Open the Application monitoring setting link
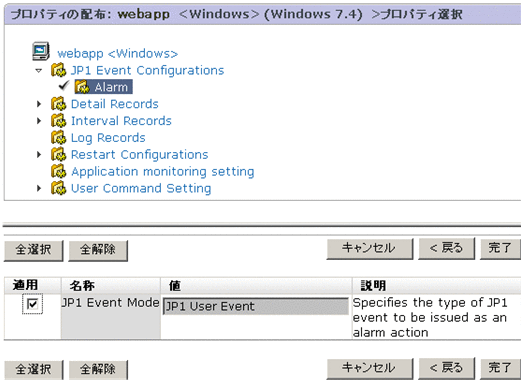524x383 pixels. point(163,171)
